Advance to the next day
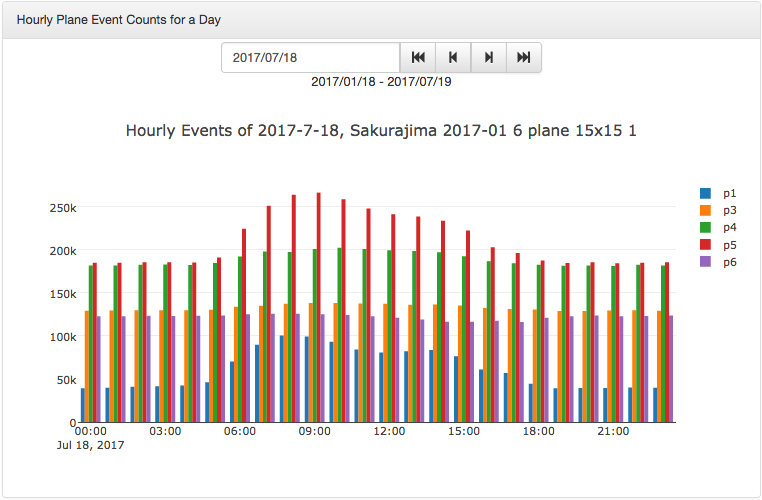Viewport: 762px width, 500px height. pyautogui.click(x=488, y=58)
